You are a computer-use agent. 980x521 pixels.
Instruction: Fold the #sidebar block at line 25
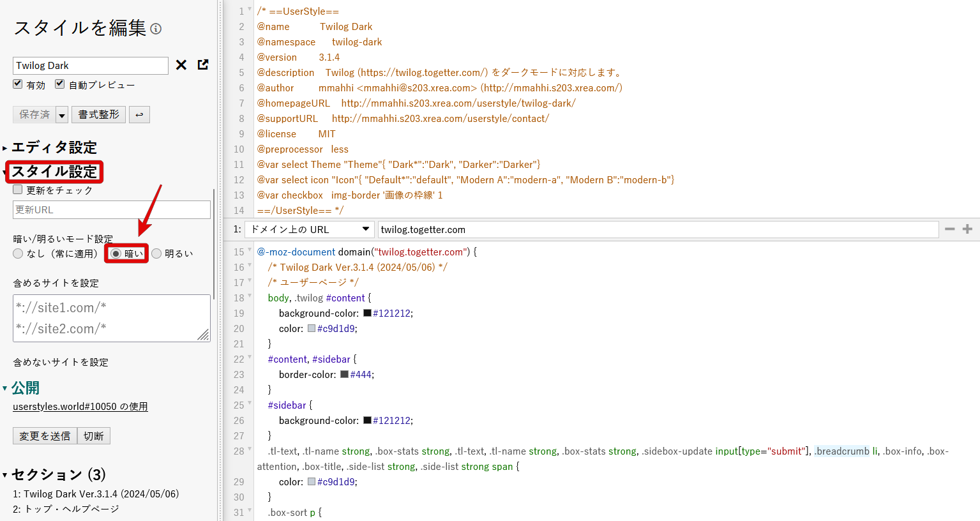click(250, 404)
